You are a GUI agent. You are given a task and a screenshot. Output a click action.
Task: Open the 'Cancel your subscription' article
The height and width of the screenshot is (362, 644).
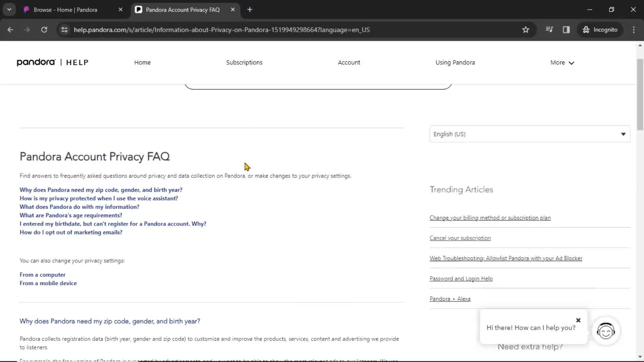(x=460, y=238)
